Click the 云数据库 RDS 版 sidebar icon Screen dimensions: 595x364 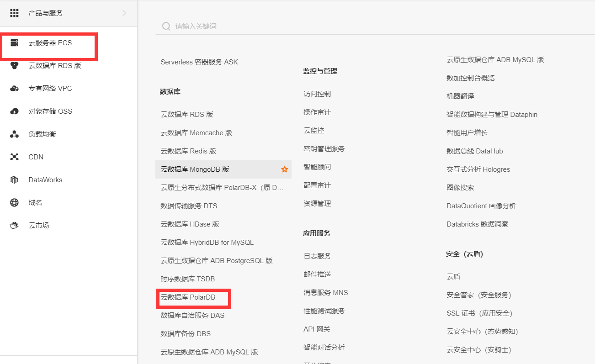(14, 66)
